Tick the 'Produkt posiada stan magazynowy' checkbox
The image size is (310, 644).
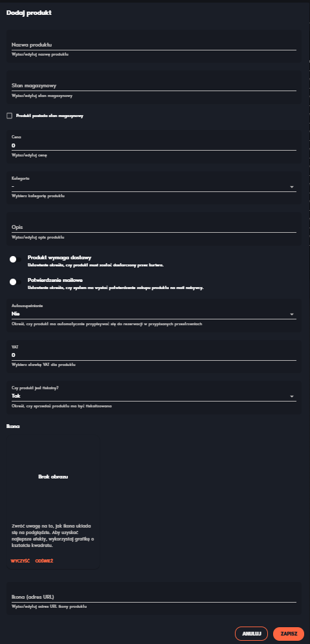[10, 116]
